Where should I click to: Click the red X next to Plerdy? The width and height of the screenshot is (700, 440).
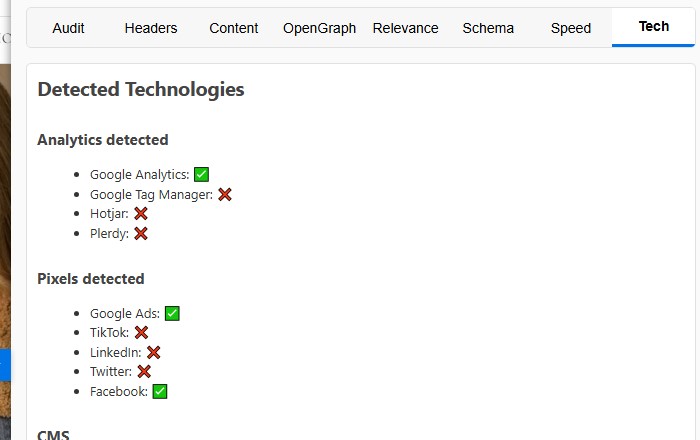tap(141, 233)
